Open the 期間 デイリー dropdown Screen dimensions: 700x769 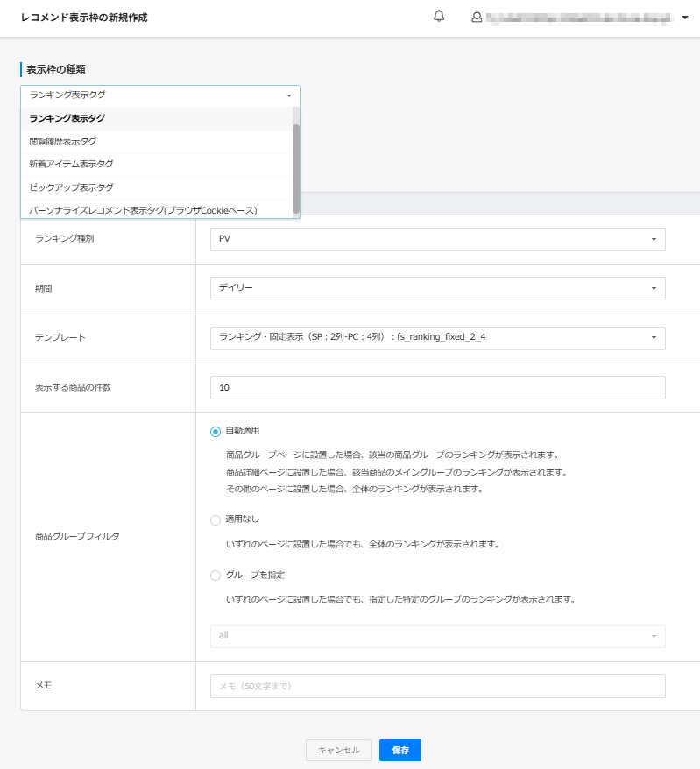[x=437, y=288]
